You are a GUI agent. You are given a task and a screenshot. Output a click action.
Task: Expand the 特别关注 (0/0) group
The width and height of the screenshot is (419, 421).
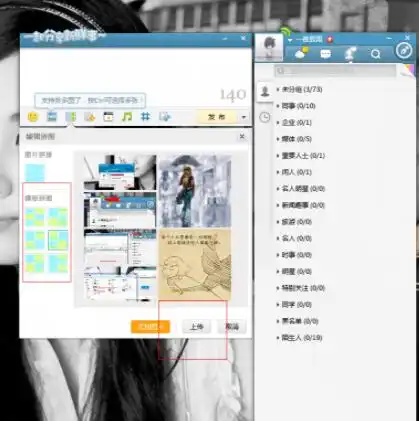300,288
